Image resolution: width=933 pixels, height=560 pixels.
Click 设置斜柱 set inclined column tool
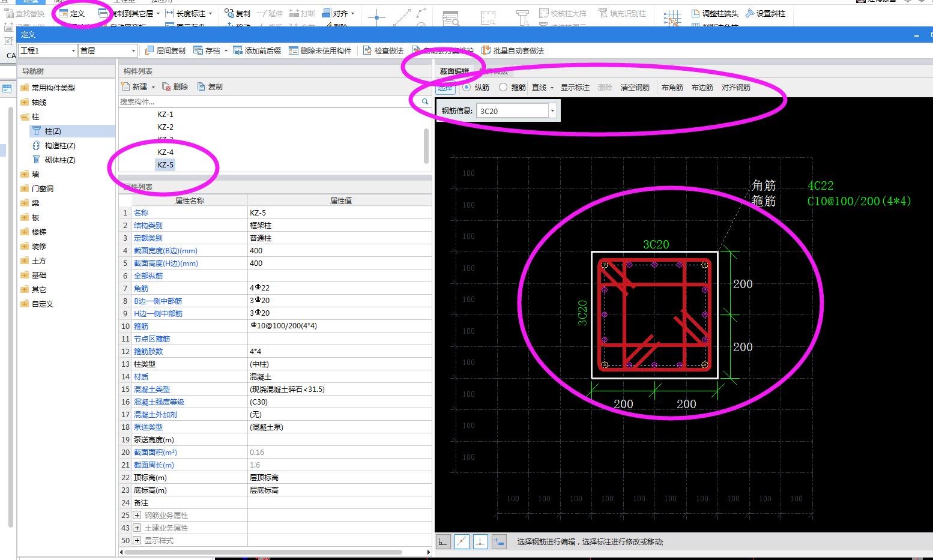[x=765, y=13]
